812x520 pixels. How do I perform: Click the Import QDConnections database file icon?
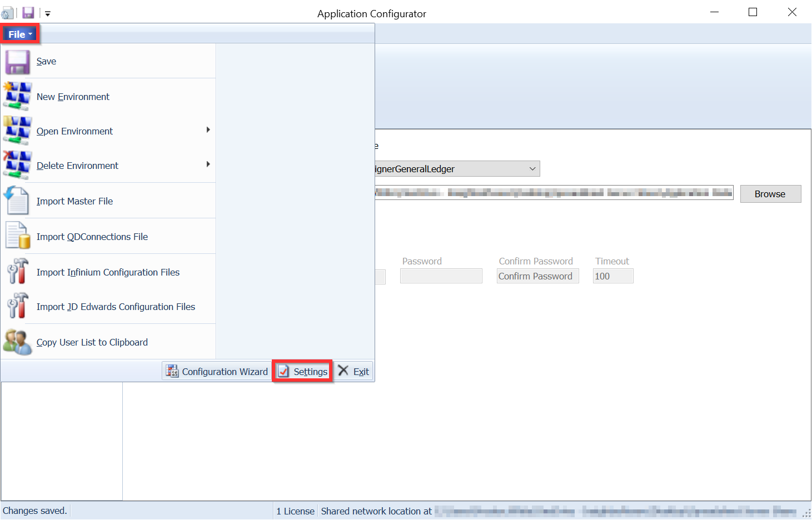click(x=17, y=236)
